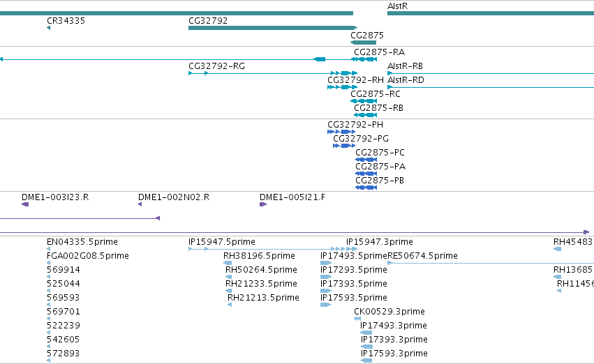This screenshot has width=594, height=364.
Task: Select protein CG2875-PA
Action: [x=366, y=174]
